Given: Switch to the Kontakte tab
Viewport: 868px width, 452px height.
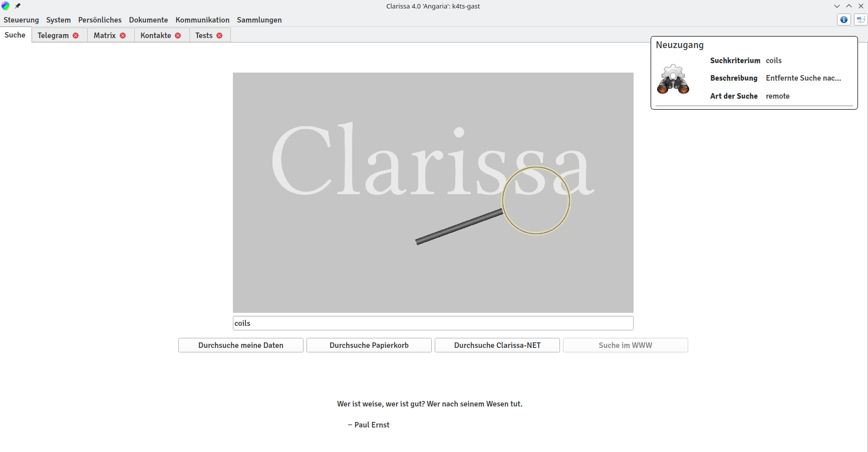Looking at the screenshot, I should pyautogui.click(x=156, y=36).
